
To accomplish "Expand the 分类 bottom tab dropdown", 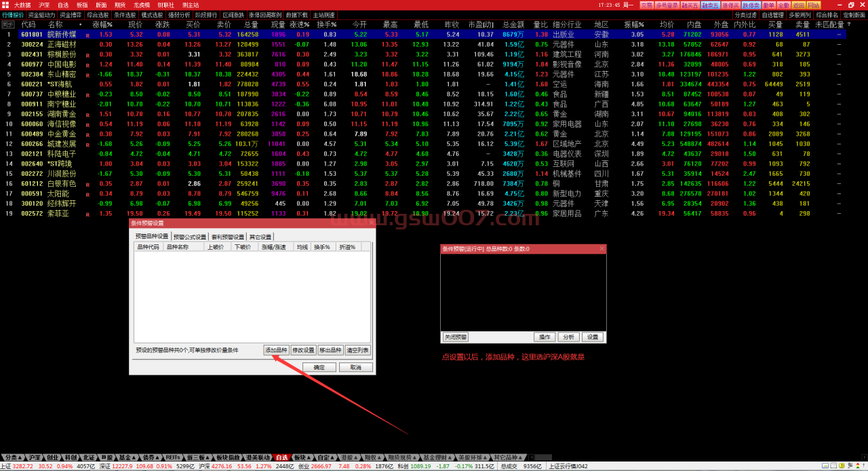I will 13,457.
